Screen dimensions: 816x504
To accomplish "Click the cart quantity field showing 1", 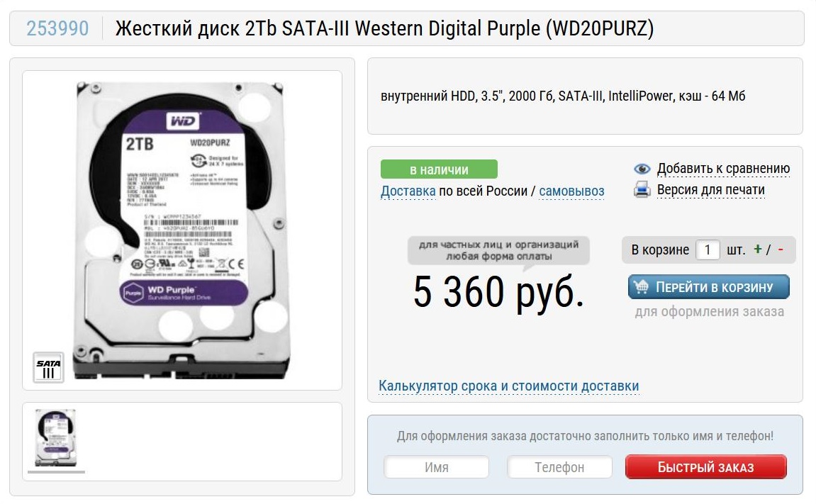I will click(x=708, y=250).
